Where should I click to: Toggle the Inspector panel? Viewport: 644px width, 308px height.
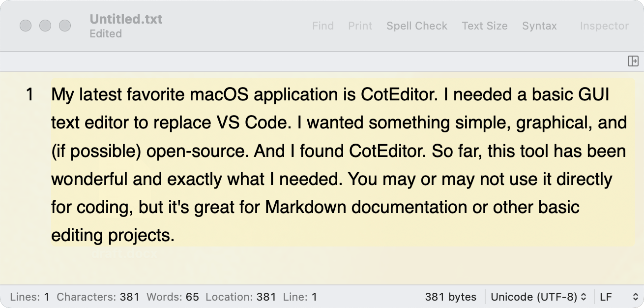(x=604, y=26)
